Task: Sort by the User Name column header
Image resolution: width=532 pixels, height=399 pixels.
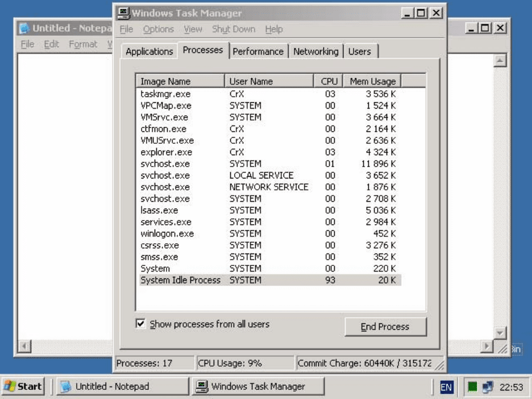Action: pyautogui.click(x=269, y=81)
